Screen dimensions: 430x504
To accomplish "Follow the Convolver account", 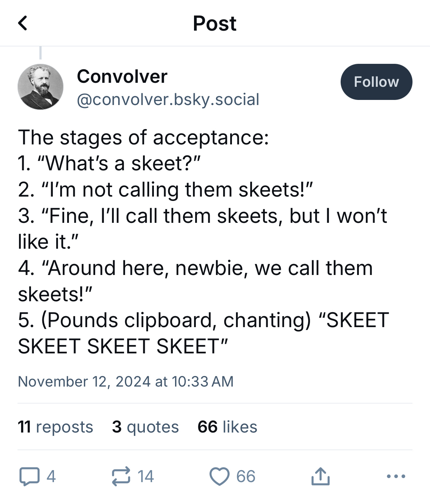I will tap(376, 82).
